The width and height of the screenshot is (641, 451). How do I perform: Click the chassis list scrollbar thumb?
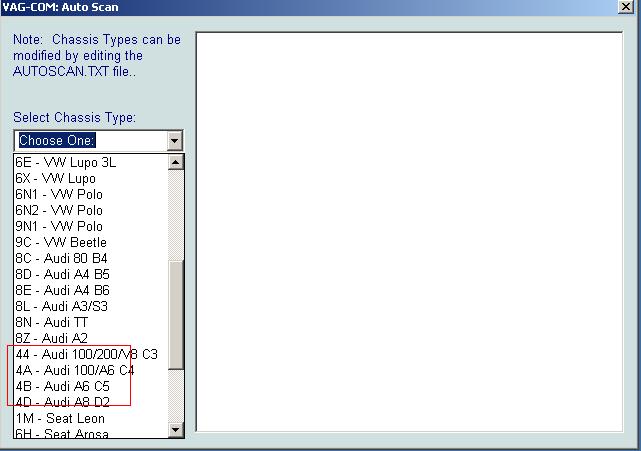pos(176,315)
